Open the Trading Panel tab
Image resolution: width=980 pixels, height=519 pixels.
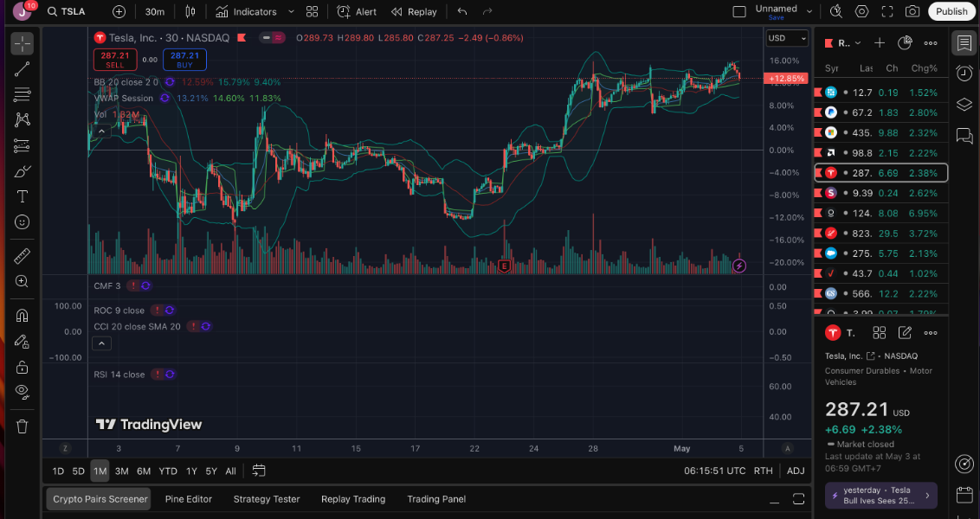[x=436, y=499]
